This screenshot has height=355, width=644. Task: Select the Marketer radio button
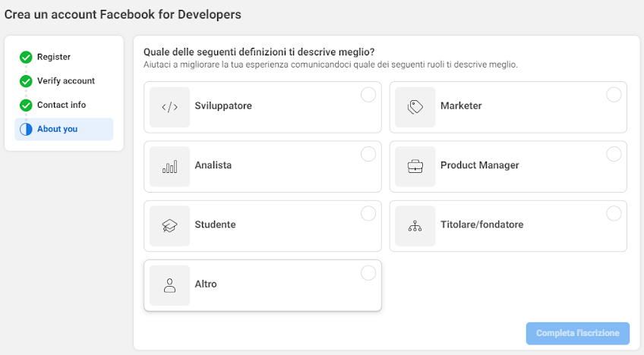coord(614,95)
